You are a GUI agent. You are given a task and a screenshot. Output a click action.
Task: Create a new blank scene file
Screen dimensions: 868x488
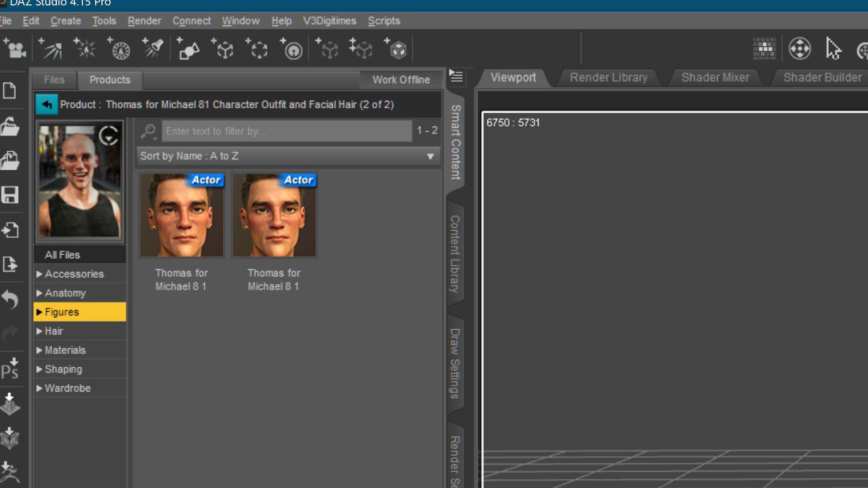tap(10, 91)
